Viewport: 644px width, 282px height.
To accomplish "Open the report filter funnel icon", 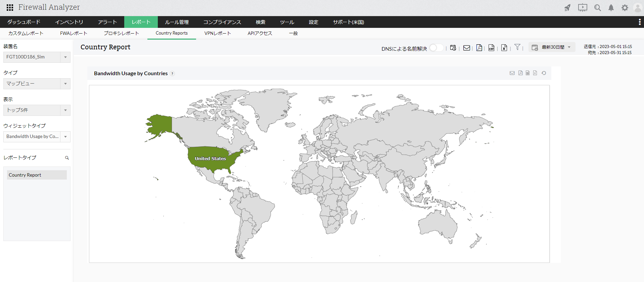I will click(517, 47).
